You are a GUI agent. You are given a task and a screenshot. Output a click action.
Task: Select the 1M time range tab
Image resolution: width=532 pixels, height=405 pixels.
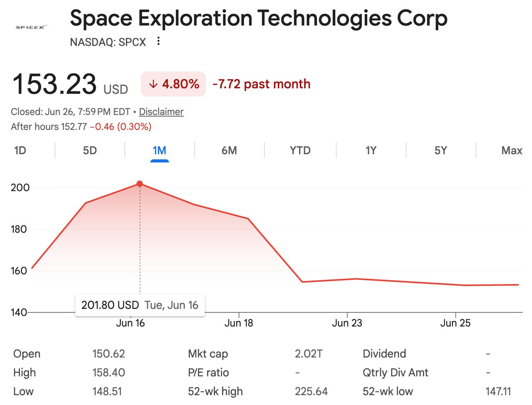pos(159,150)
